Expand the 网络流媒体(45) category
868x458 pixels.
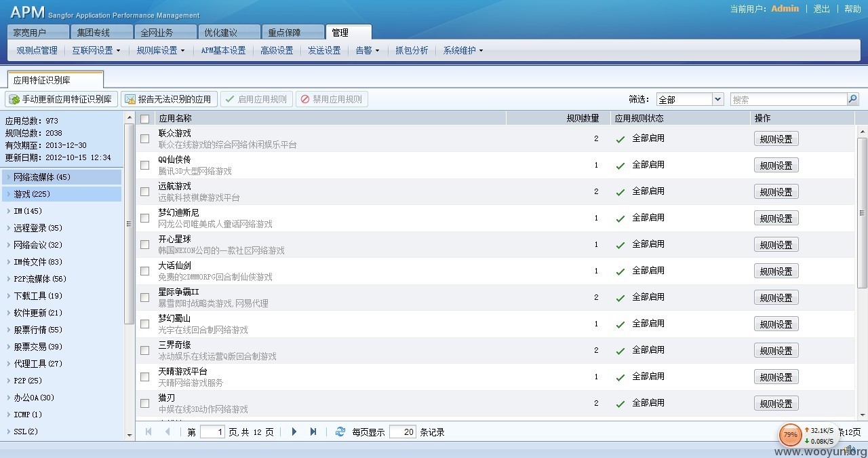tap(61, 177)
